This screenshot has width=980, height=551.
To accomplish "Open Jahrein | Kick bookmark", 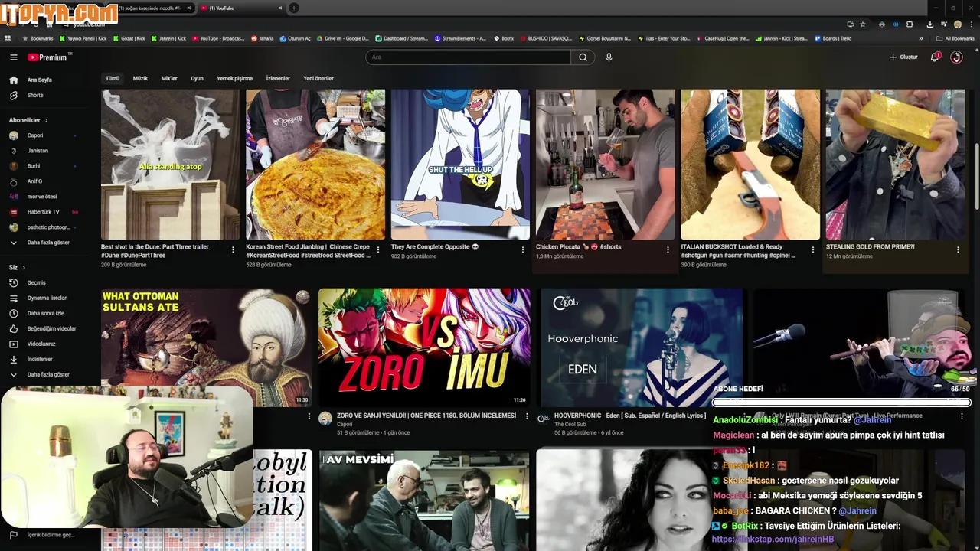I will tap(168, 38).
